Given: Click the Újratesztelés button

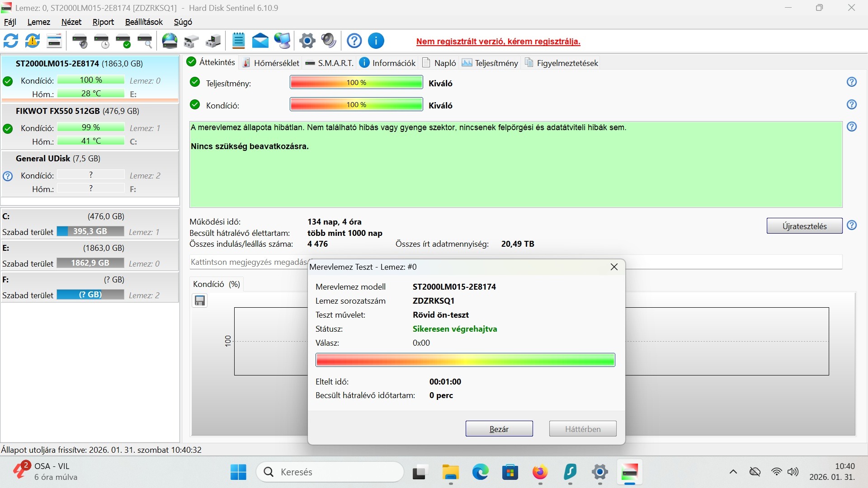Looking at the screenshot, I should tap(804, 226).
